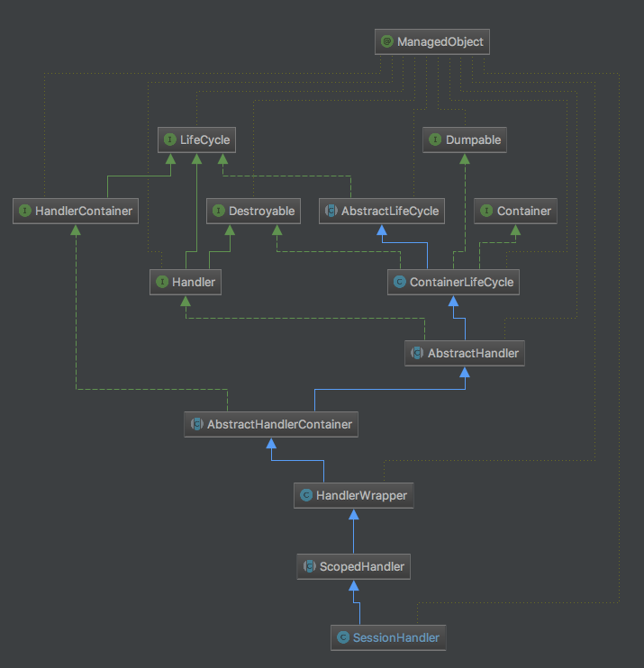Screen dimensions: 644x668
Task: Click the abstract class icon on AbstractHandlerContainer
Action: [196, 424]
